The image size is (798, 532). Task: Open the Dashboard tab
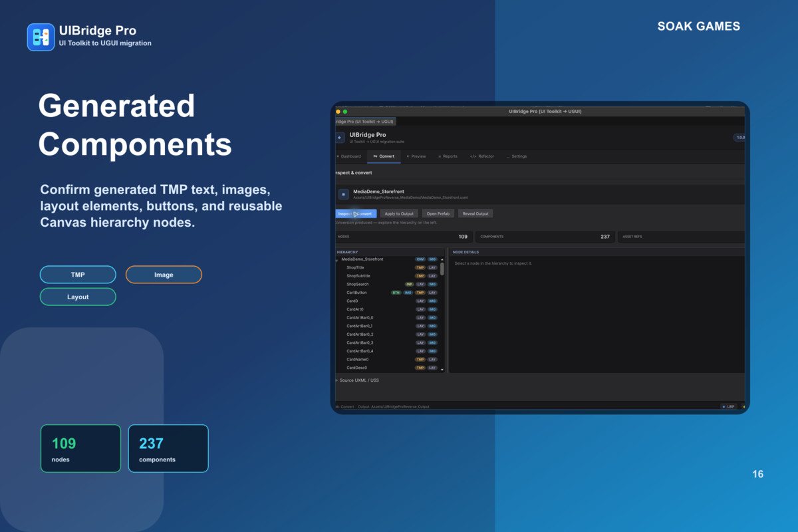[x=348, y=156]
